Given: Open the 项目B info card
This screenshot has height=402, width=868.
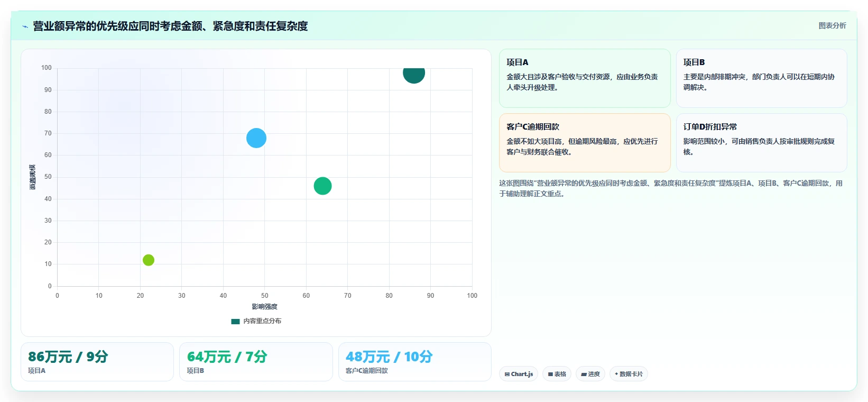Looking at the screenshot, I should [x=761, y=78].
